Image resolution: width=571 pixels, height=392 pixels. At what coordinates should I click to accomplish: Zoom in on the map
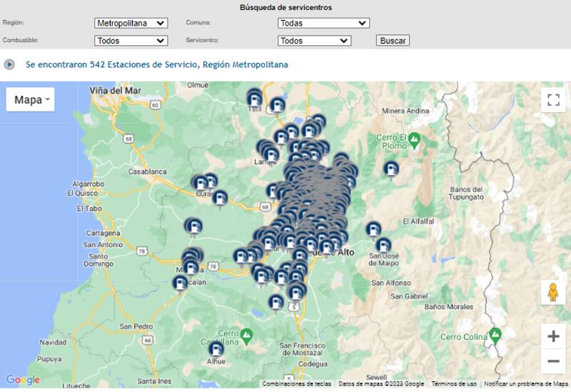552,336
